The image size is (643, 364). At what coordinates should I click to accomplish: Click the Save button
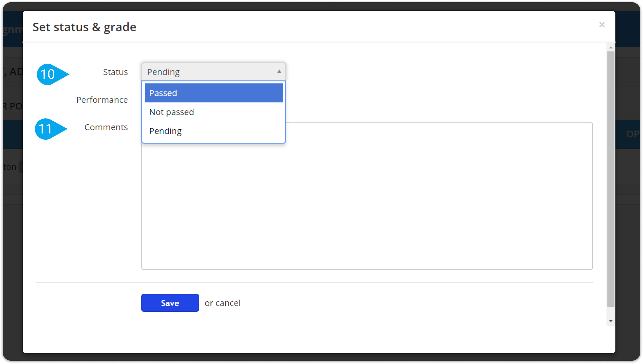(x=170, y=303)
